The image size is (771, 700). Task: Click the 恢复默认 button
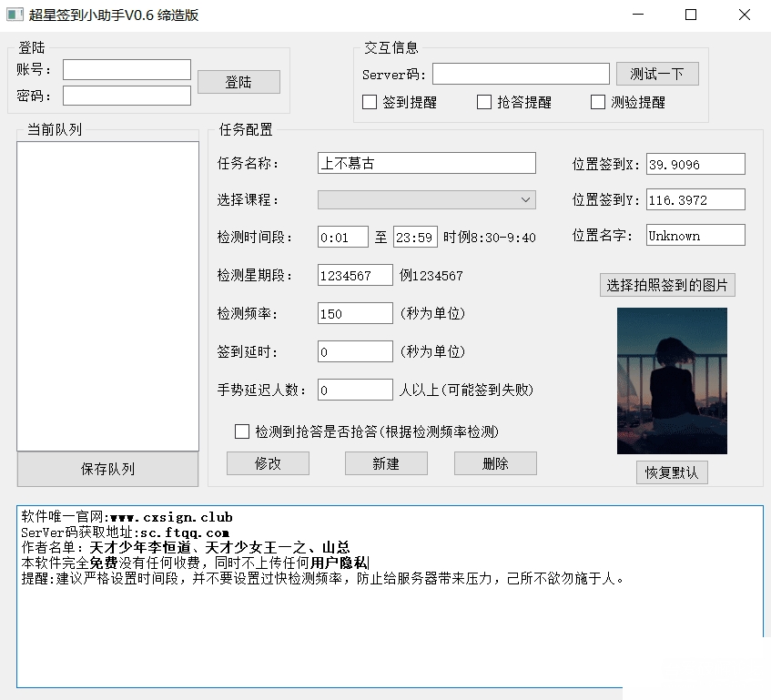point(672,472)
